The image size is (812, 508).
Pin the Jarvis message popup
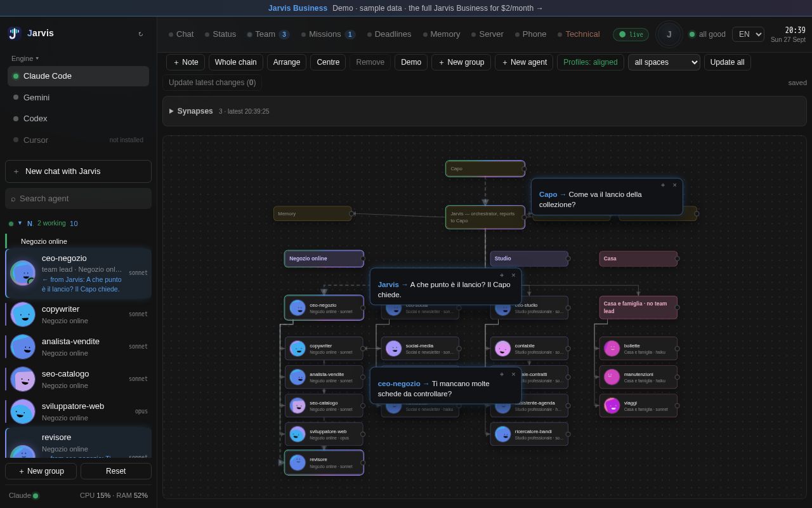point(502,275)
